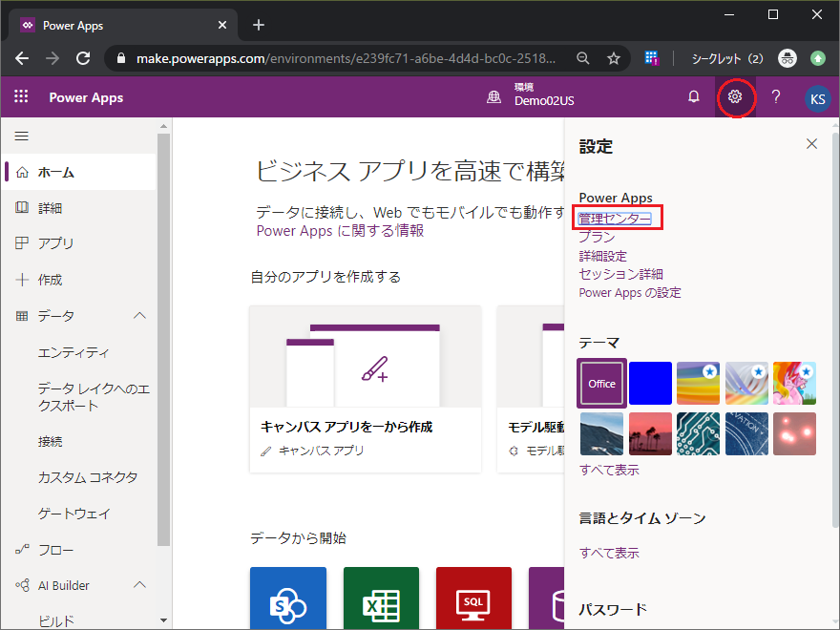Click the Power Apps header title

tap(86, 97)
